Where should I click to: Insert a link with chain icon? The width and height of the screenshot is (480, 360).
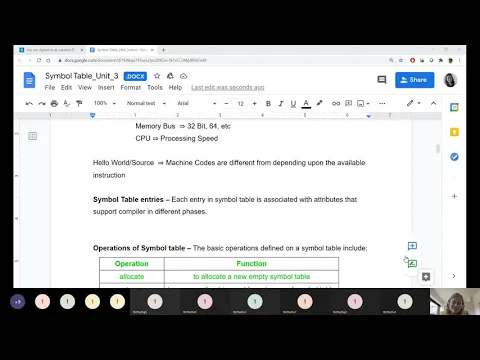[336, 104]
